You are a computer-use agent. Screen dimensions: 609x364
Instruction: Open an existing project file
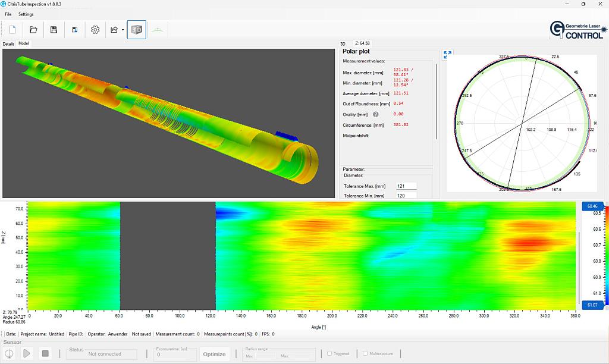coord(33,29)
